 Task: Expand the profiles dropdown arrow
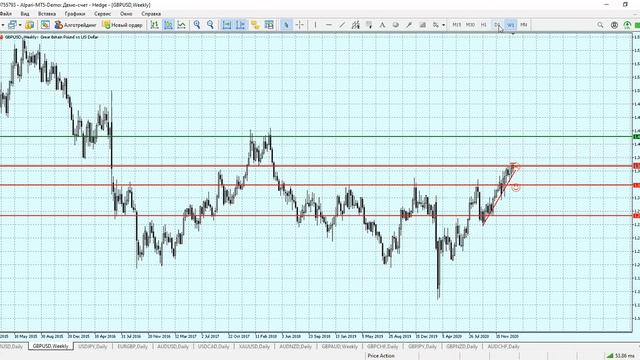(x=20, y=25)
